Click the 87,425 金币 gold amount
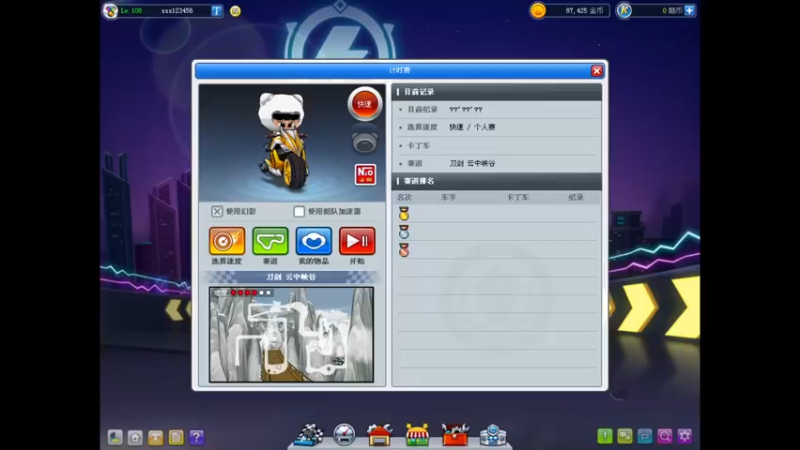800x450 pixels. 584,10
